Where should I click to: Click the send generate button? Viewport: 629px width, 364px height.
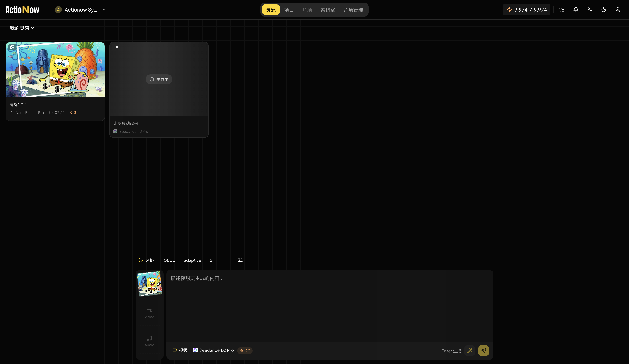point(483,351)
